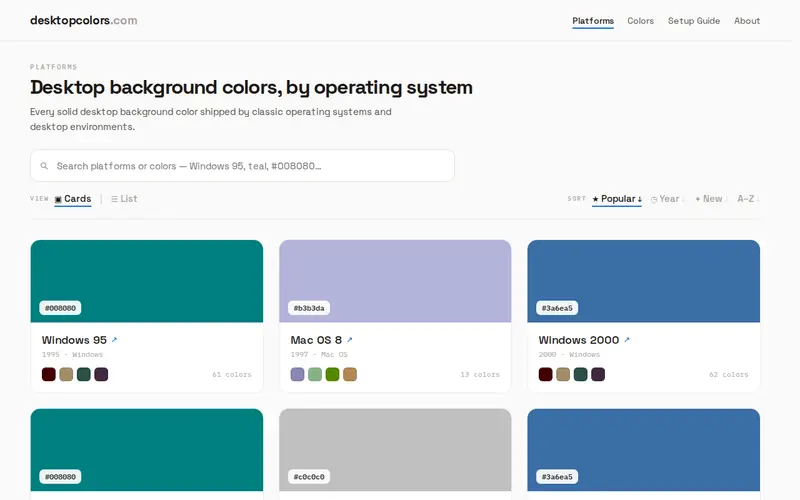The height and width of the screenshot is (500, 800).
Task: Click the '1997 · Mac OS' subtitle text
Action: click(319, 355)
